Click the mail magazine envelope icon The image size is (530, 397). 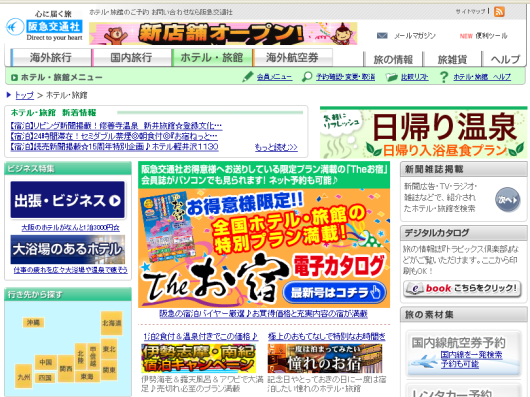click(x=382, y=35)
